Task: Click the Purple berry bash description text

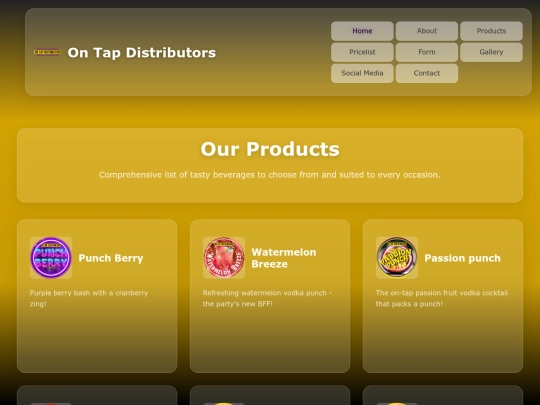Action: [x=89, y=298]
